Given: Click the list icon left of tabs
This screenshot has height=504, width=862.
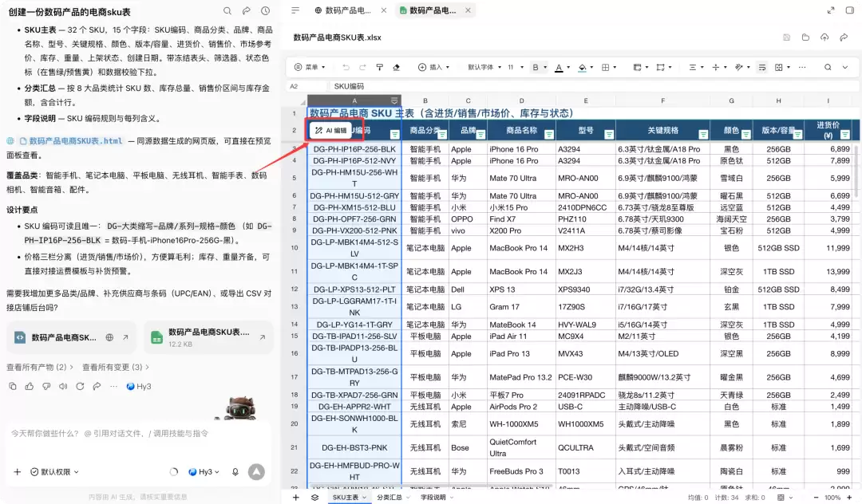Looking at the screenshot, I should point(295,10).
